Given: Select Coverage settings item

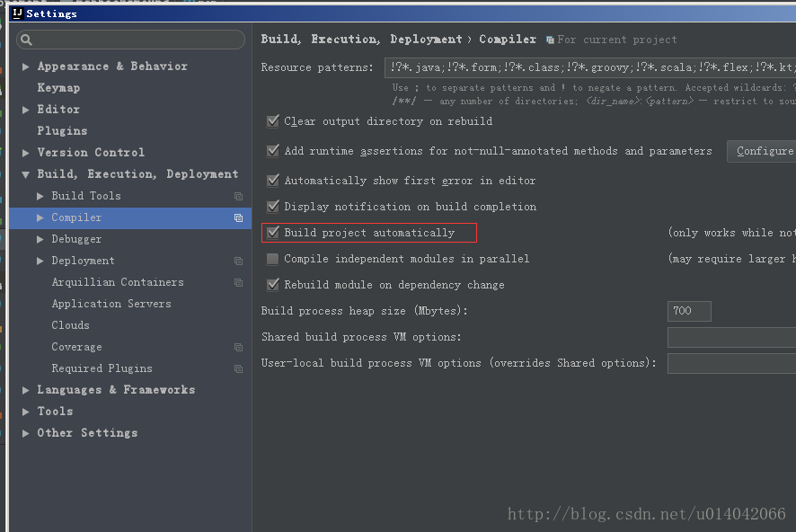Looking at the screenshot, I should point(76,347).
